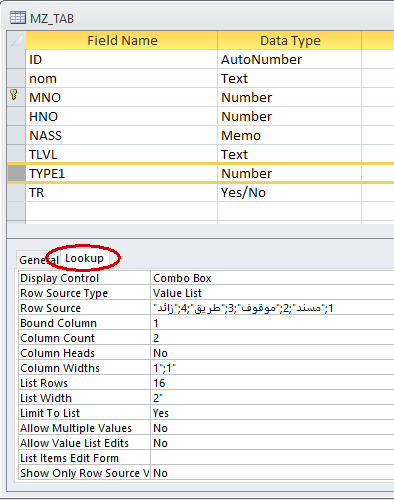Open the Memo data type cell

click(290, 136)
